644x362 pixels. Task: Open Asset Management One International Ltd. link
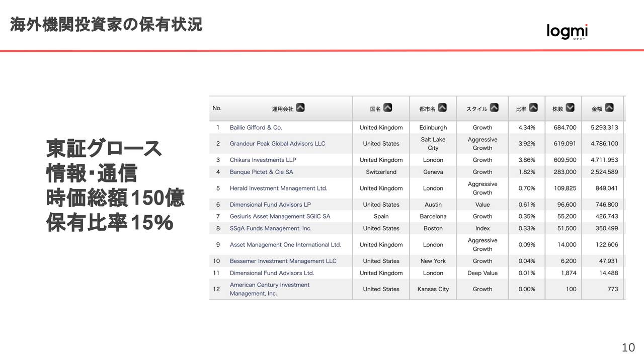pyautogui.click(x=285, y=245)
